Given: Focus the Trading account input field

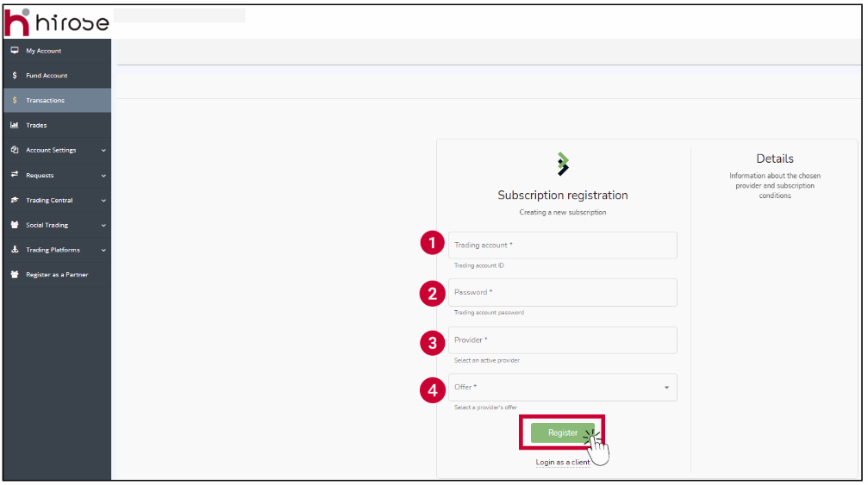Looking at the screenshot, I should click(x=562, y=246).
